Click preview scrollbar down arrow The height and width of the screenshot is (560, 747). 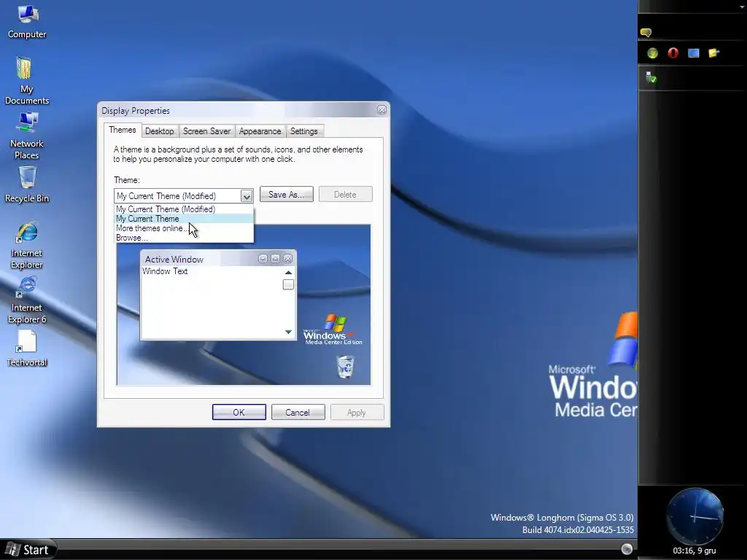tap(288, 332)
